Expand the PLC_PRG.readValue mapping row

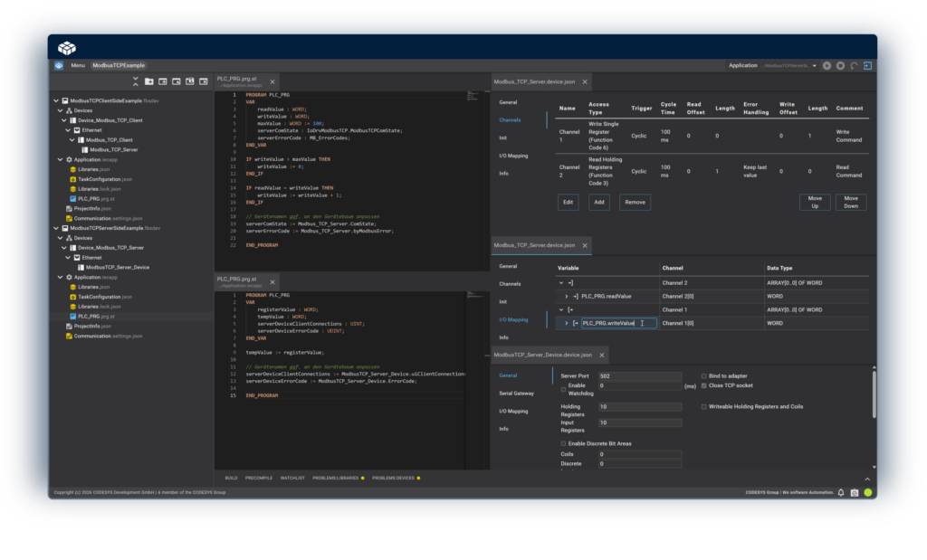[567, 297]
